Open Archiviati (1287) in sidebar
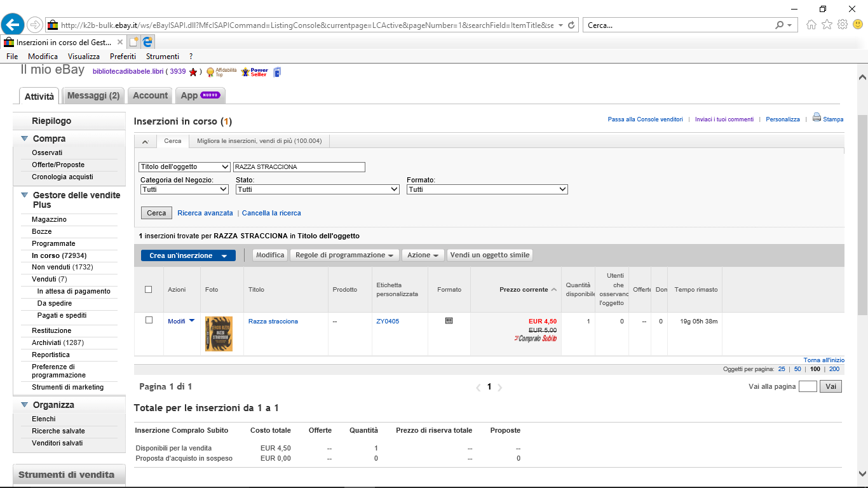Image resolution: width=868 pixels, height=488 pixels. point(58,342)
